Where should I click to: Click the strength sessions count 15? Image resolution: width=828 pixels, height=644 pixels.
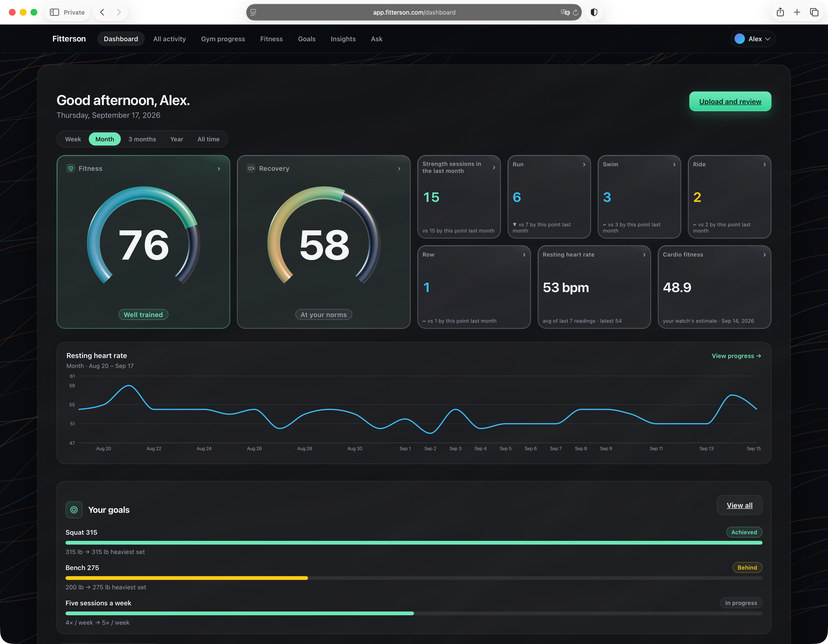(431, 197)
